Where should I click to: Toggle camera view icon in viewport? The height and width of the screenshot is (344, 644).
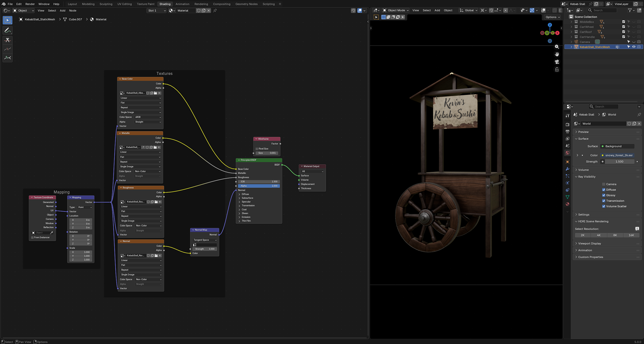click(557, 62)
